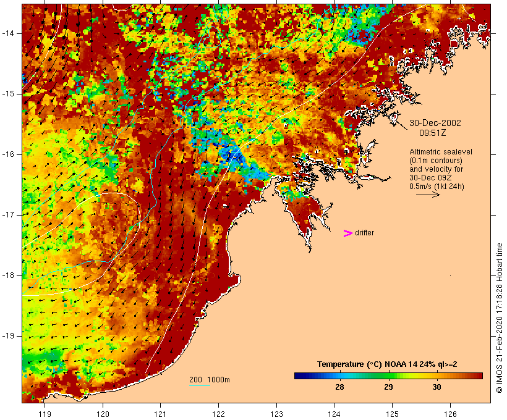
Task: Click the 'drifter' legend label
Action: click(x=364, y=233)
